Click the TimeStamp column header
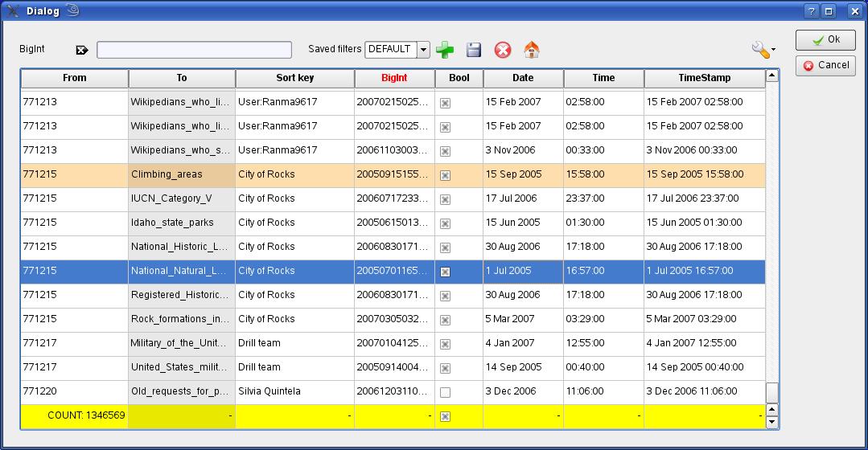Viewport: 868px width, 450px height. point(705,78)
